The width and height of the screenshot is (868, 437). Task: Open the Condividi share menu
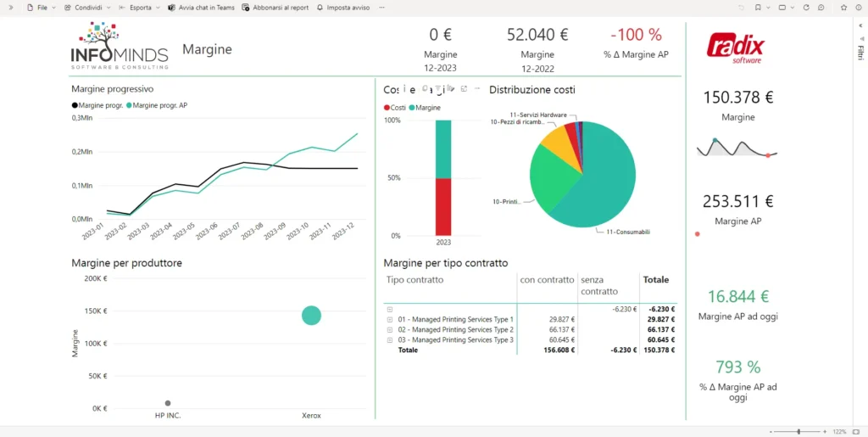coord(87,8)
